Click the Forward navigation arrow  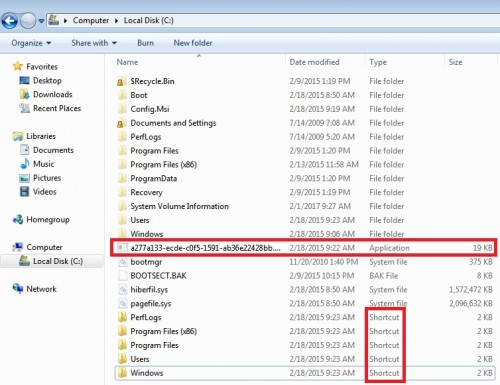tap(28, 21)
